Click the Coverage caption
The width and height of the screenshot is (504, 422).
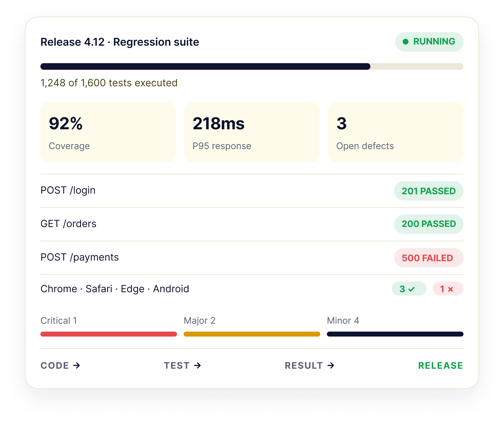coord(69,146)
